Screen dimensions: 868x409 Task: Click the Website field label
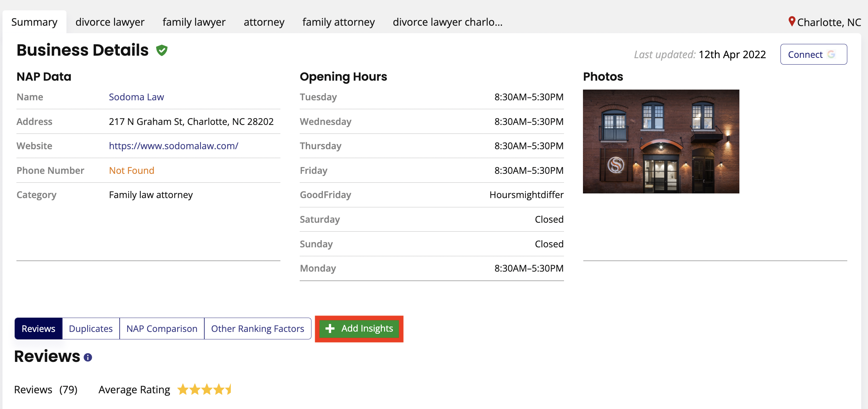click(x=34, y=146)
